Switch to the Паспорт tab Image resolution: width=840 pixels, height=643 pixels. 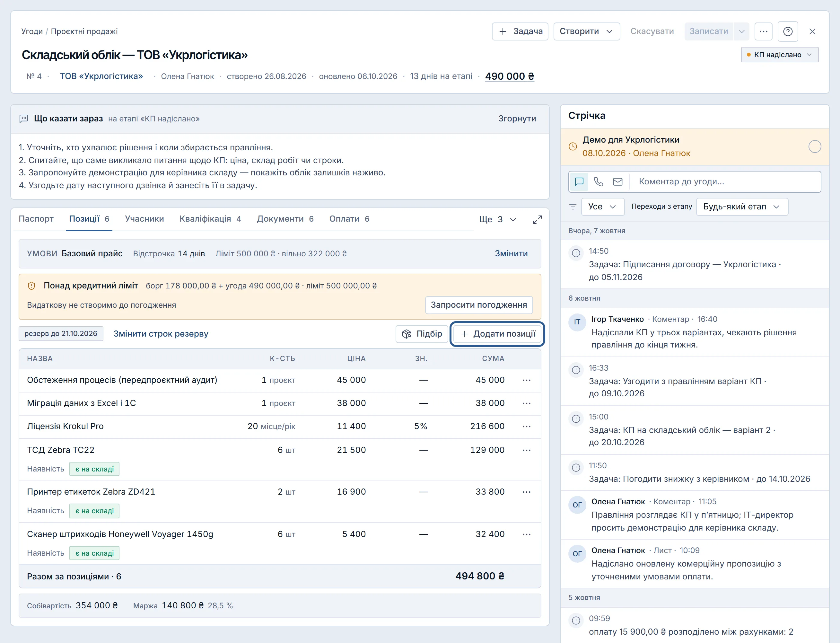coord(36,219)
